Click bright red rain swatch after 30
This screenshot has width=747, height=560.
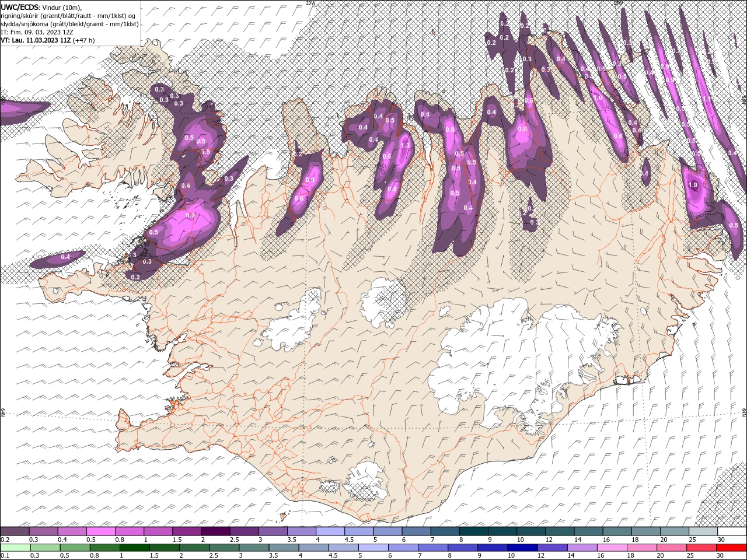pos(731,548)
